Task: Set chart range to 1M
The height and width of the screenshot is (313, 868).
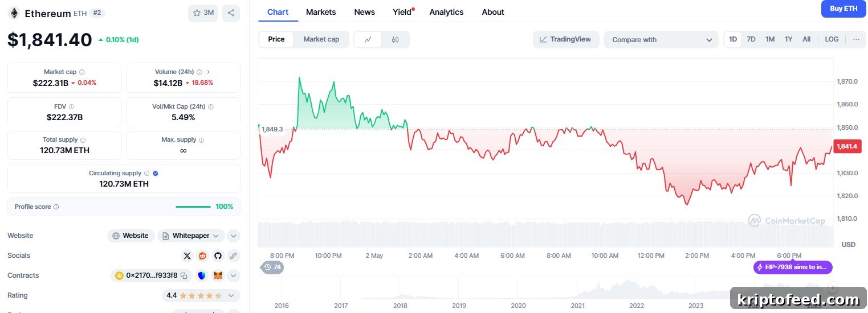Action: pyautogui.click(x=770, y=39)
